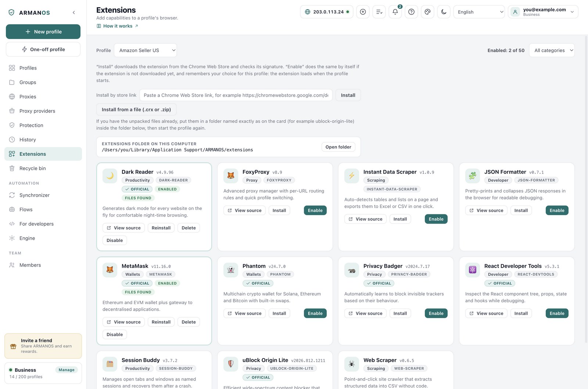Open Proxy providers in the sidebar
The image size is (588, 389).
43,111
